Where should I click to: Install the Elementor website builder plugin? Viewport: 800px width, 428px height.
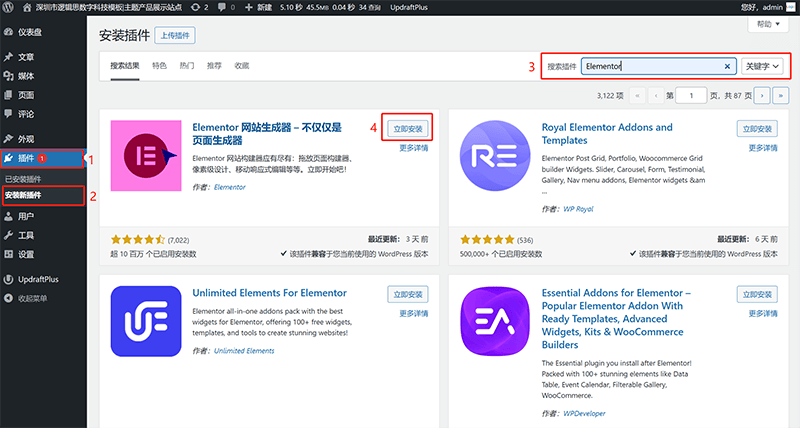coord(408,129)
